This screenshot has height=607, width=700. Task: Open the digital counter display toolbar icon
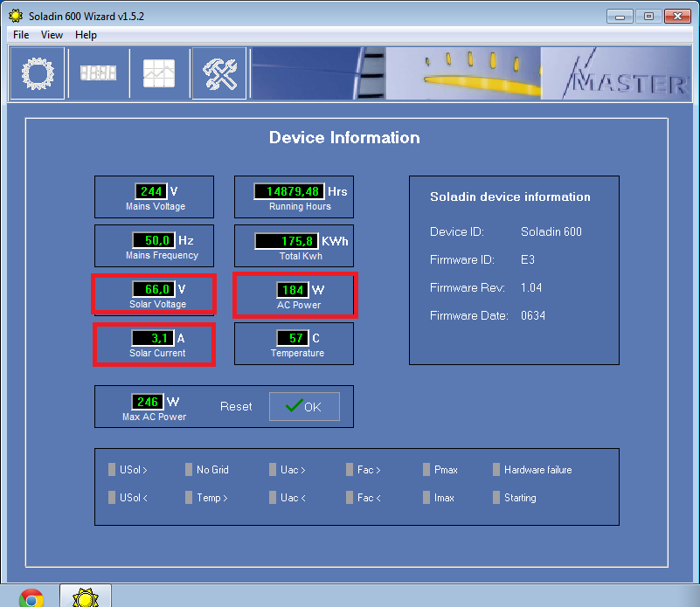pyautogui.click(x=98, y=73)
